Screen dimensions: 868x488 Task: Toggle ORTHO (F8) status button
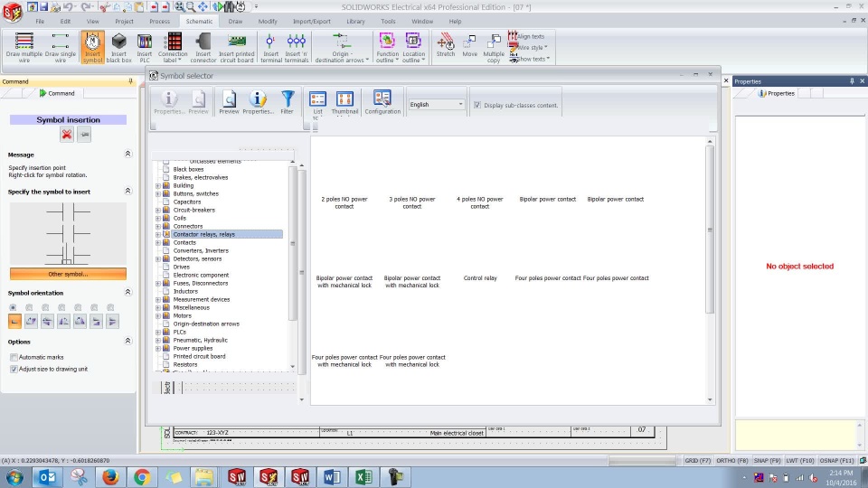point(731,460)
